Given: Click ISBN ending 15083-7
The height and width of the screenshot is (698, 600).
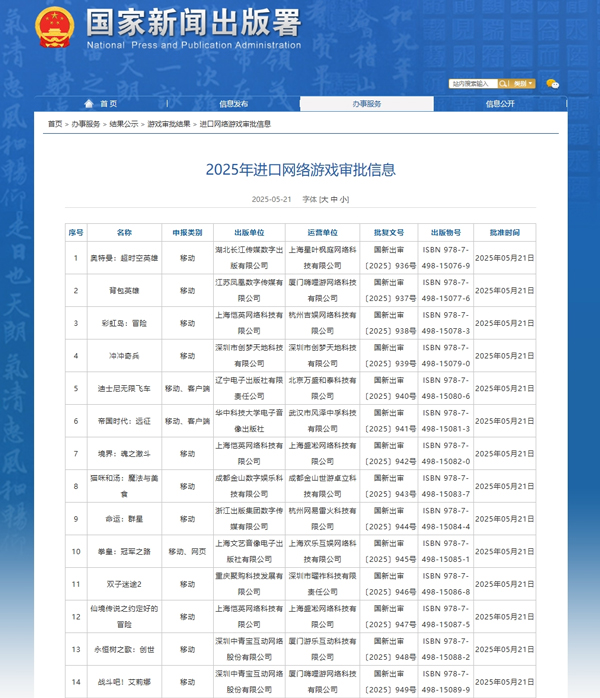Looking at the screenshot, I should click(446, 486).
